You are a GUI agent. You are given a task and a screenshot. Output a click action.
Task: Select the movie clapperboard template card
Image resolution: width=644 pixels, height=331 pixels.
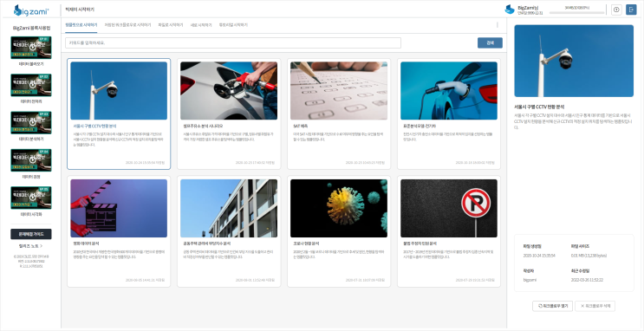point(119,231)
